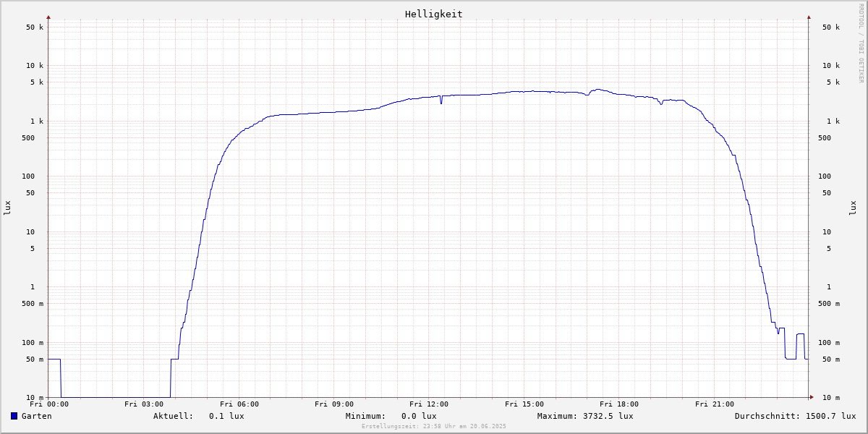Select the Aktuell 0.1 lux value
The height and width of the screenshot is (434, 868).
(x=226, y=416)
